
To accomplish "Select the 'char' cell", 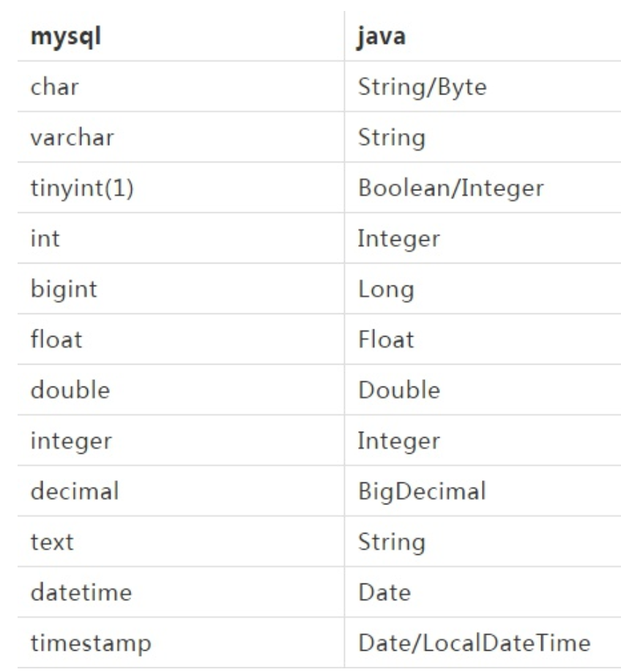I will pyautogui.click(x=54, y=87).
